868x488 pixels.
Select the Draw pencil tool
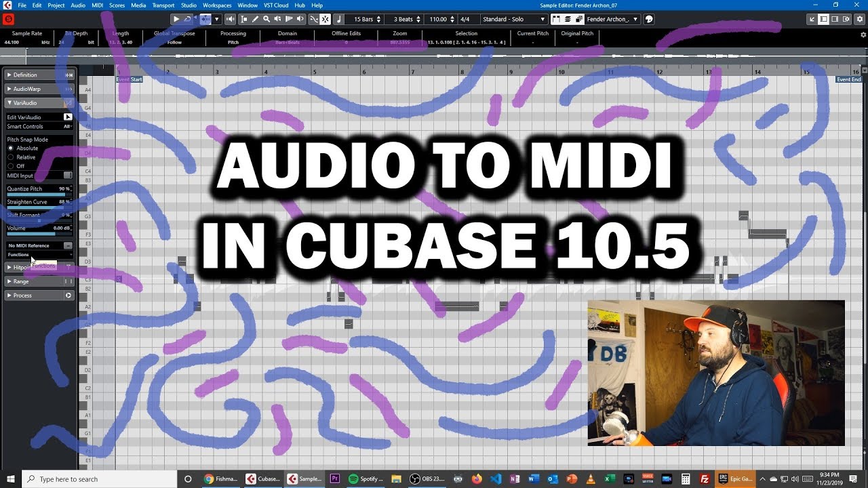click(256, 19)
